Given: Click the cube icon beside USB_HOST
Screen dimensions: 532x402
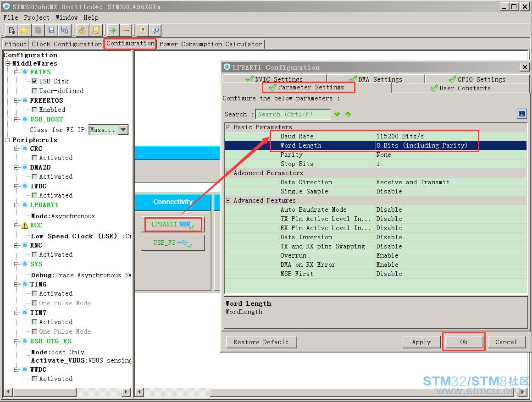Looking at the screenshot, I should (x=25, y=119).
